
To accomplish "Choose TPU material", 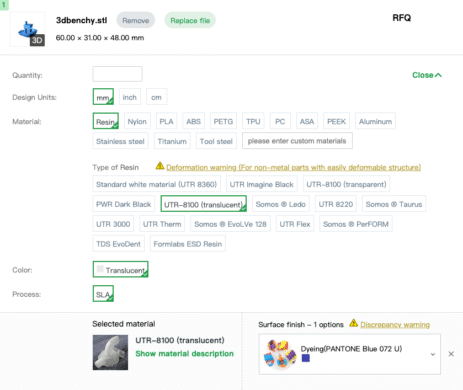I will (x=253, y=121).
